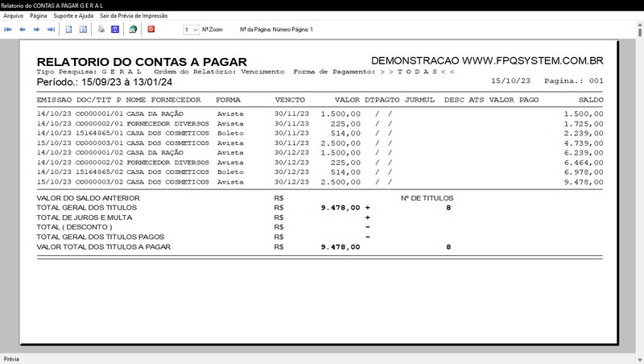This screenshot has height=364, width=644.
Task: Click the SALDO column header
Action: (x=591, y=100)
